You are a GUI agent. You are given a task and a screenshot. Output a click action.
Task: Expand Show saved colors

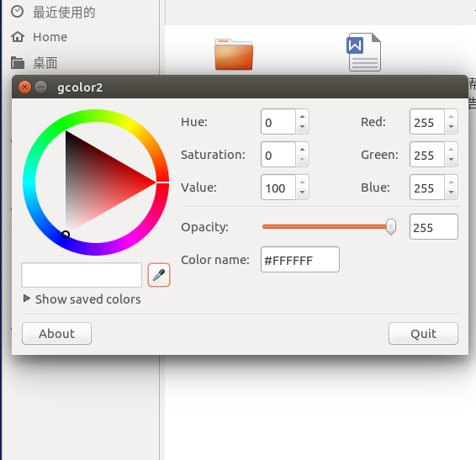(82, 299)
